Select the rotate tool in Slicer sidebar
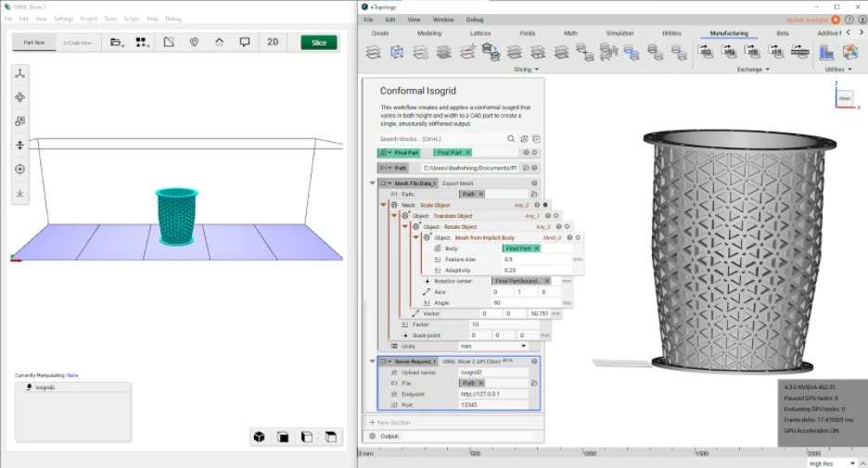Screen dimensions: 868x468 (x=19, y=97)
